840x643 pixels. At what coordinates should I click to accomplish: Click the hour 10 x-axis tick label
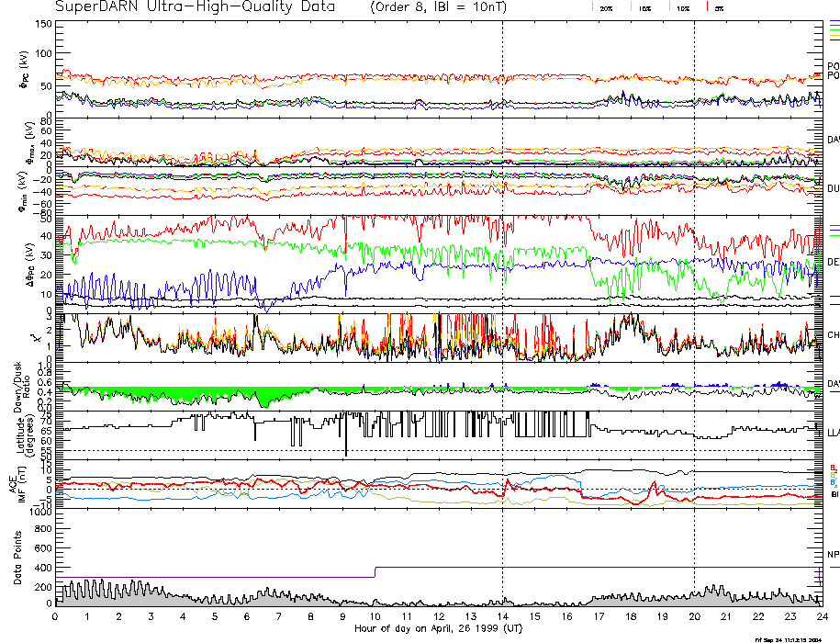click(374, 616)
